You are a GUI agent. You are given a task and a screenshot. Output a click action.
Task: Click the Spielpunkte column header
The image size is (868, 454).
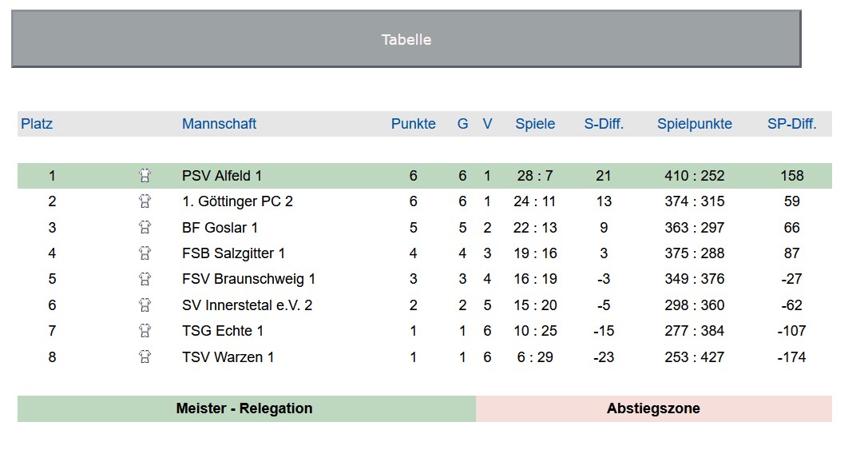tap(694, 124)
